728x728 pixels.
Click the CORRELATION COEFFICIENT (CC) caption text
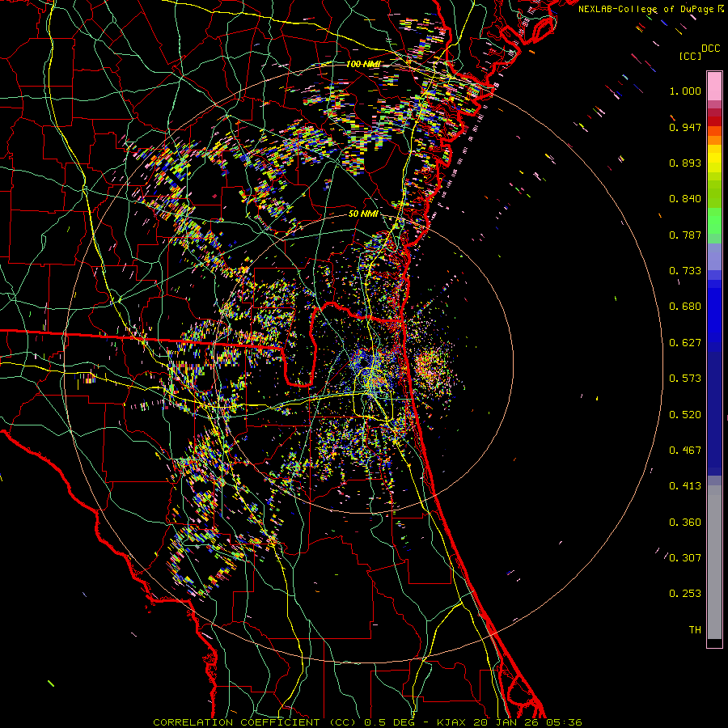pos(255,722)
